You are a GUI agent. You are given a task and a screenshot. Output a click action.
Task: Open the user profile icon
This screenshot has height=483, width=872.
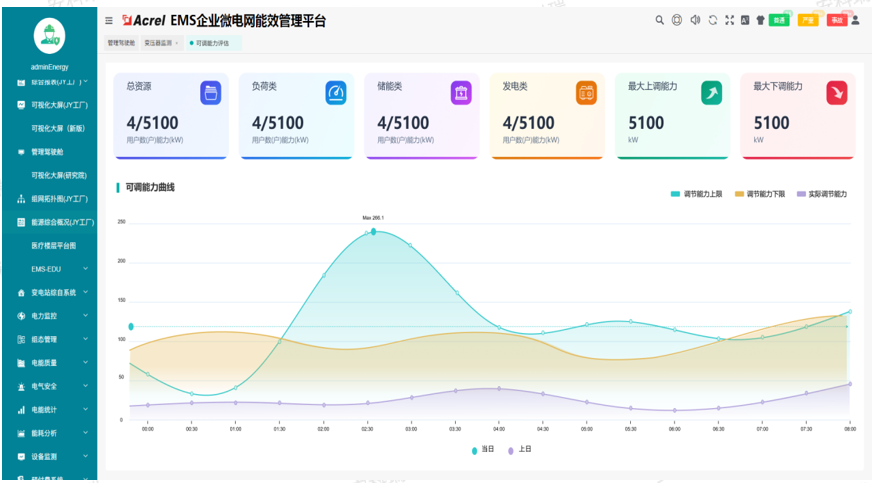855,20
